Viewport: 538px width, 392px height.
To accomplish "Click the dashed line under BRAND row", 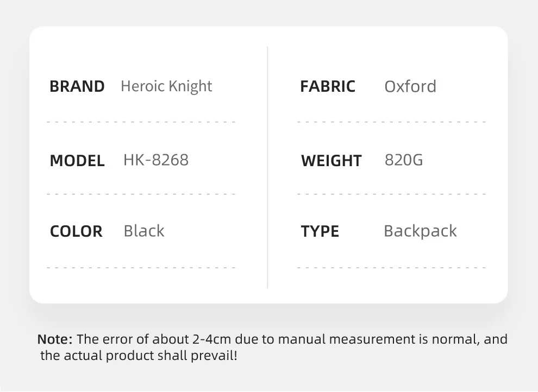I will pos(141,122).
